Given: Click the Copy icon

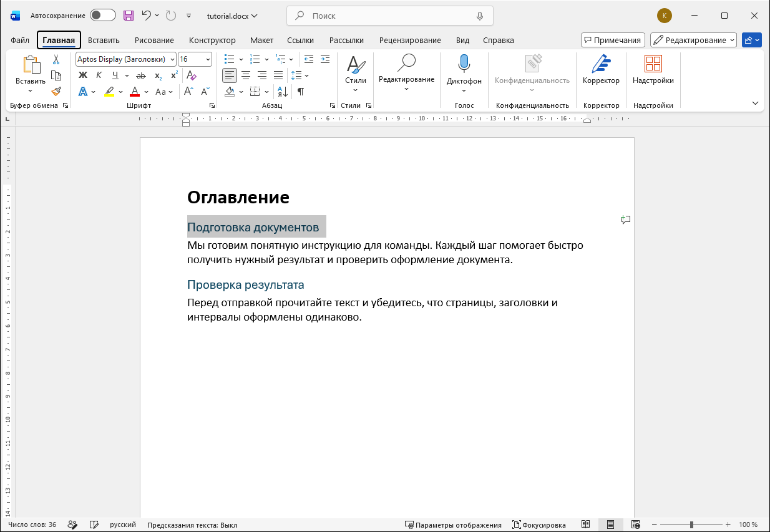Looking at the screenshot, I should click(56, 75).
